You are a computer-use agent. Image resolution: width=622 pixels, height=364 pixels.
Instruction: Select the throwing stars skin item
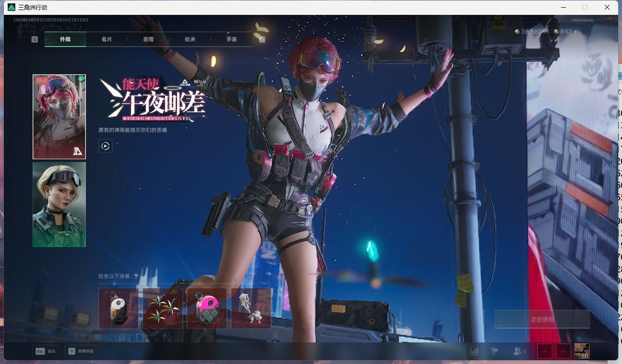click(163, 308)
